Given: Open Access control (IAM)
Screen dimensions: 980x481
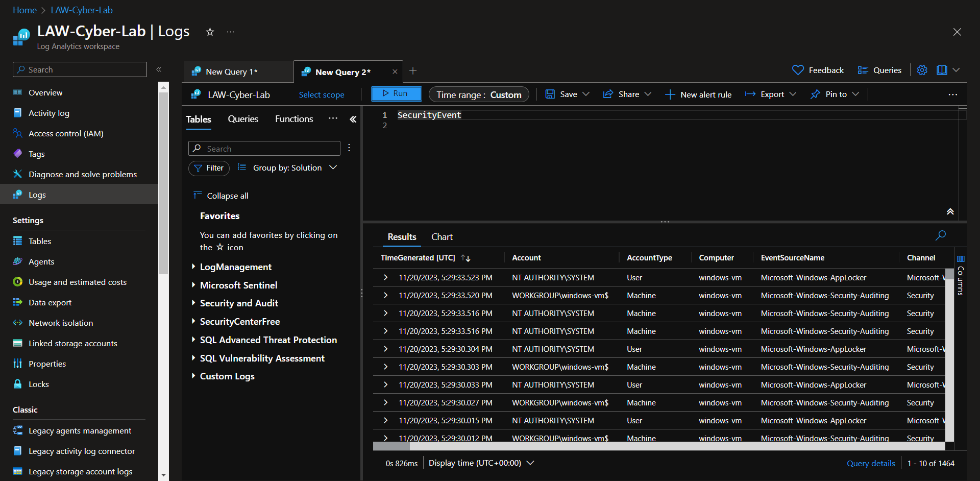Looking at the screenshot, I should coord(66,133).
